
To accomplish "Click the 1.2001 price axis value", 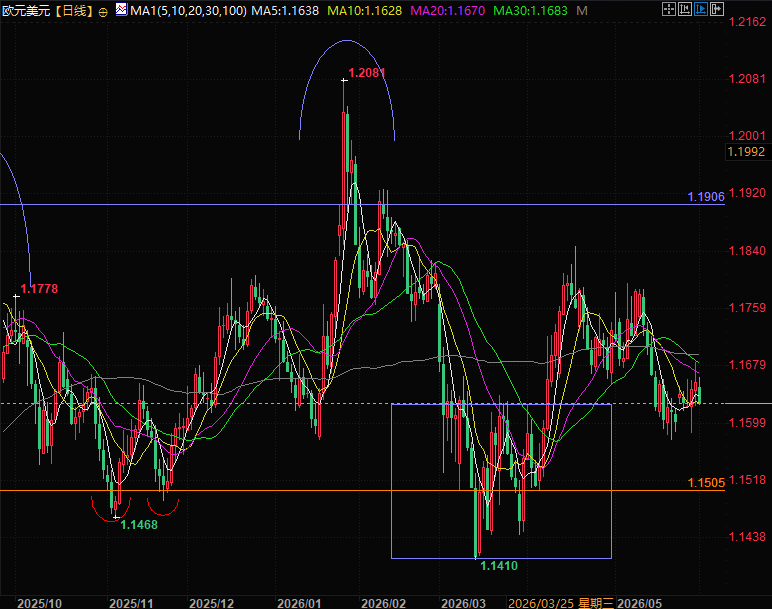I will point(747,136).
